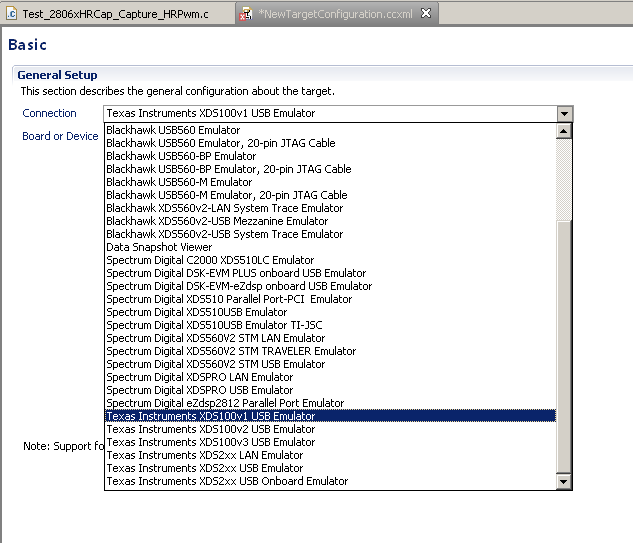
Task: Choose Spectrum Digital XDS510USB Emulator
Action: tap(330, 312)
